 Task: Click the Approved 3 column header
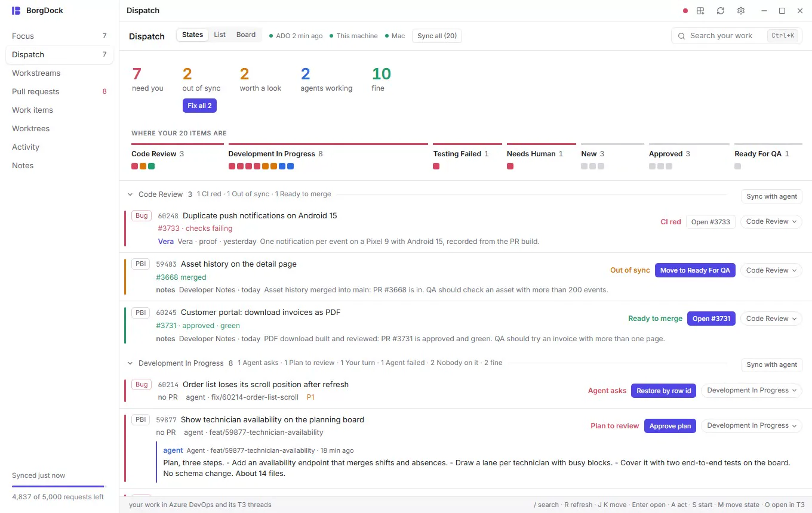(x=669, y=154)
